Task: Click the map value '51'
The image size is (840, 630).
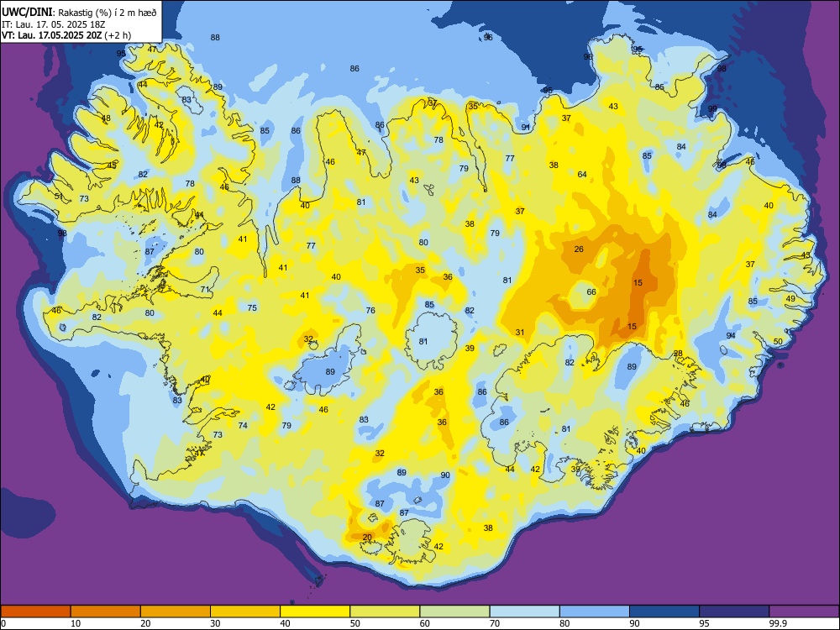Action: tap(59, 196)
